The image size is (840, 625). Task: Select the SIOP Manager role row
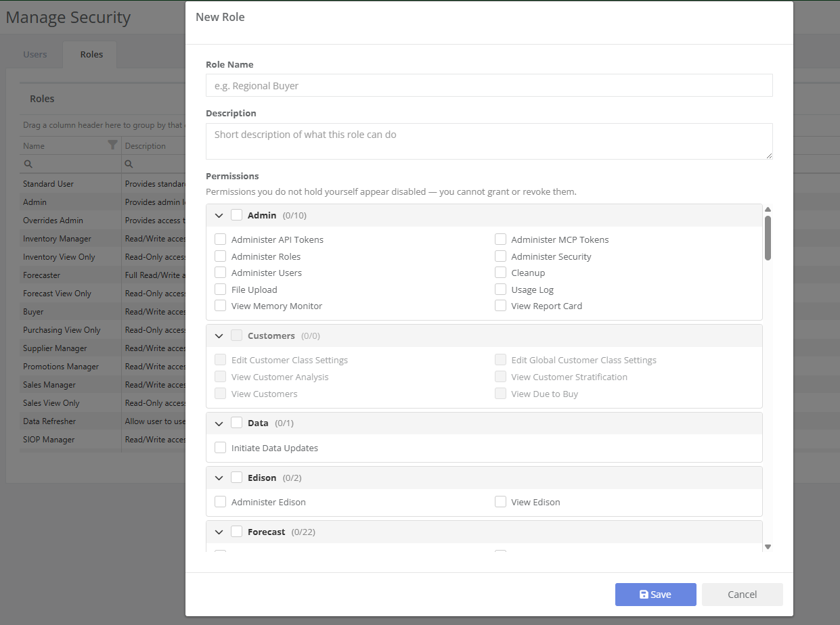tap(102, 440)
